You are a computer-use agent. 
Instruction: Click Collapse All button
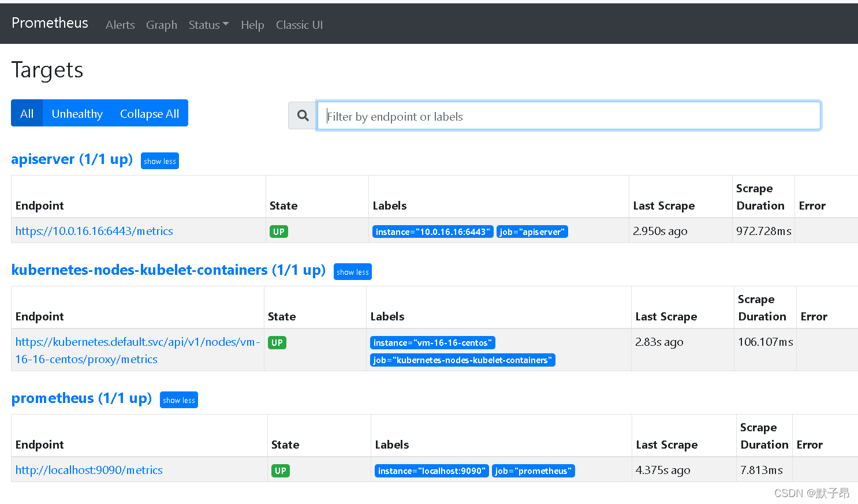150,113
